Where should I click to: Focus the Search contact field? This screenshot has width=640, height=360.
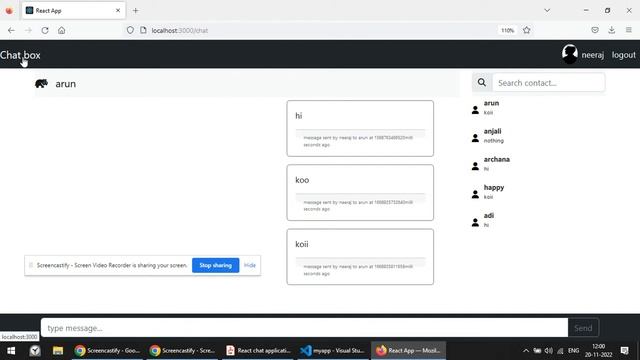click(x=548, y=83)
